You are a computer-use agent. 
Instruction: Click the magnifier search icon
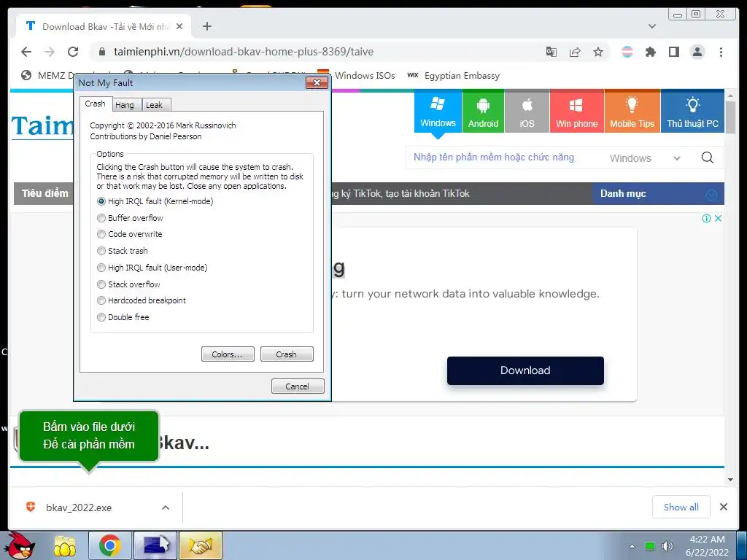point(708,157)
